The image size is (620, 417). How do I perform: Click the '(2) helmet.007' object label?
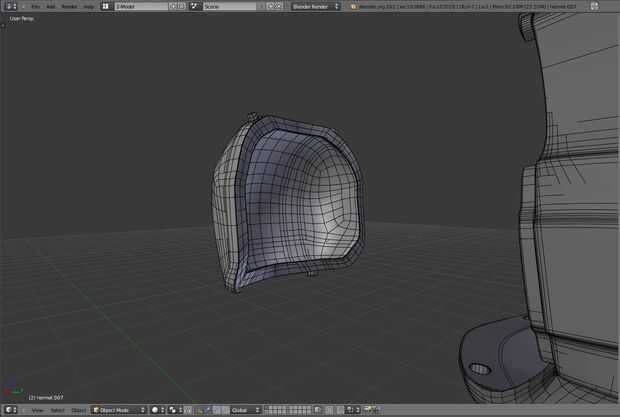point(46,397)
